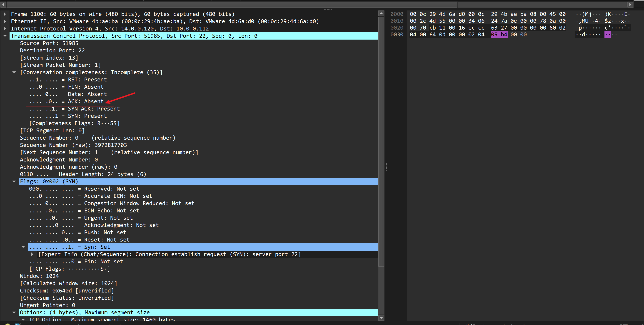Image resolution: width=644 pixels, height=325 pixels.
Task: Expand the Expert Info (Chat/Sequence) entry
Action: pyautogui.click(x=32, y=254)
